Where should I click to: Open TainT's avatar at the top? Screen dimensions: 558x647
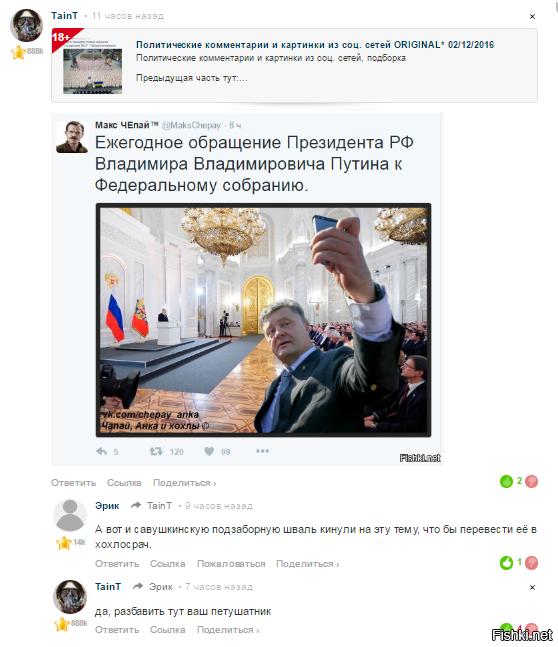click(x=26, y=26)
